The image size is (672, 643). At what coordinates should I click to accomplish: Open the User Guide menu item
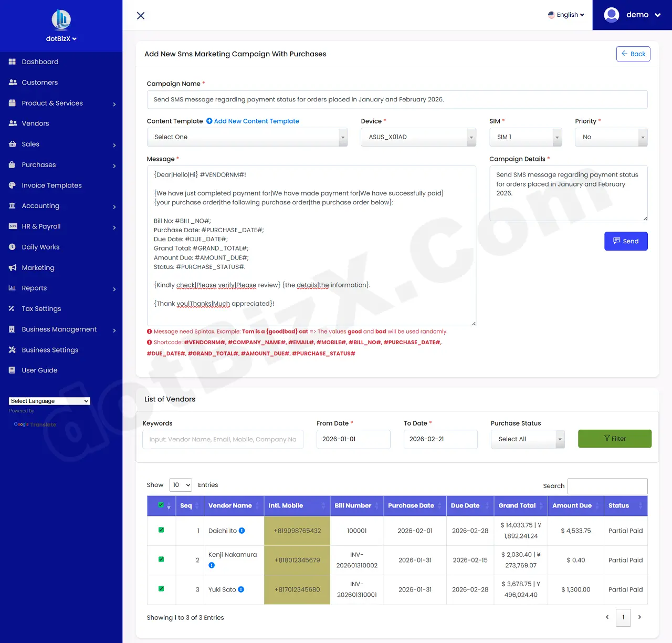(x=39, y=370)
